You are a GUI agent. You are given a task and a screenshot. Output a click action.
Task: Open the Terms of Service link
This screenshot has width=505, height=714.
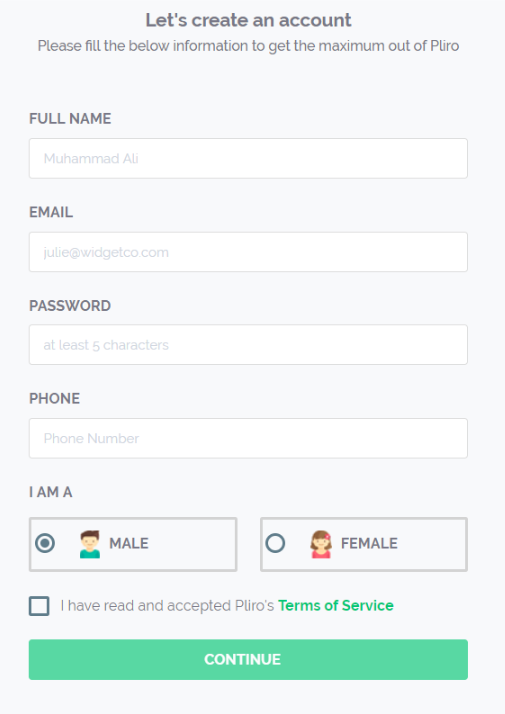336,606
